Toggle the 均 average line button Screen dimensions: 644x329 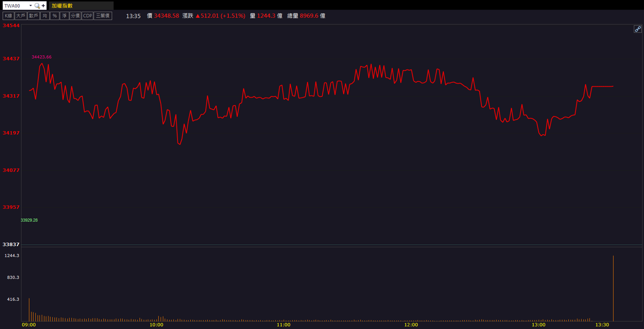point(45,16)
